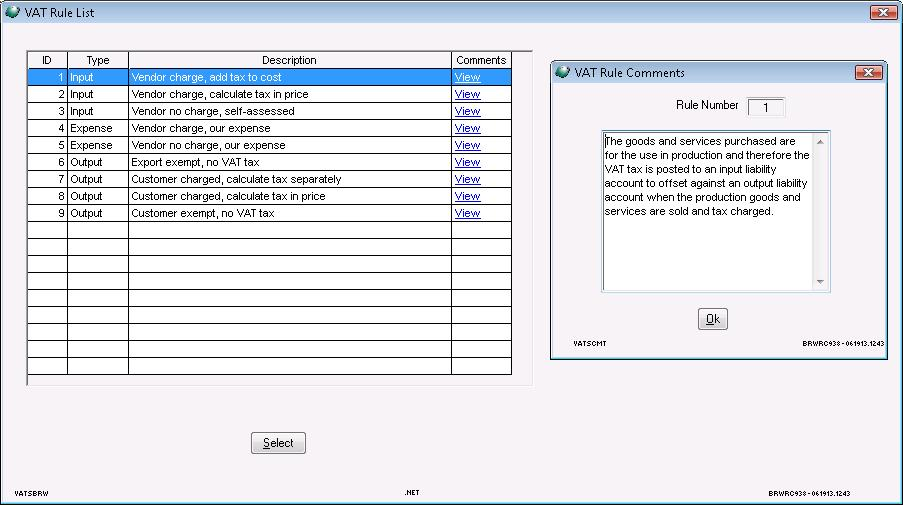903x505 pixels.
Task: Select row 'Customer charged, calculate tax separately'
Action: coord(270,179)
